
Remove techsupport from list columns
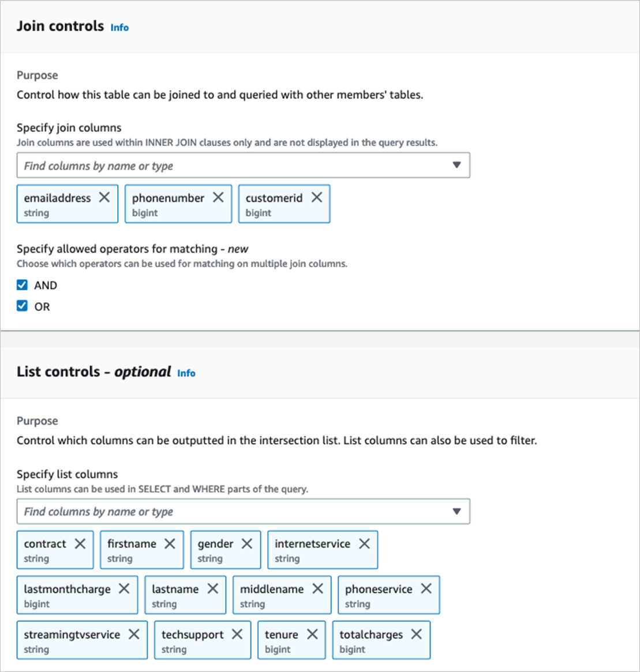pyautogui.click(x=237, y=634)
